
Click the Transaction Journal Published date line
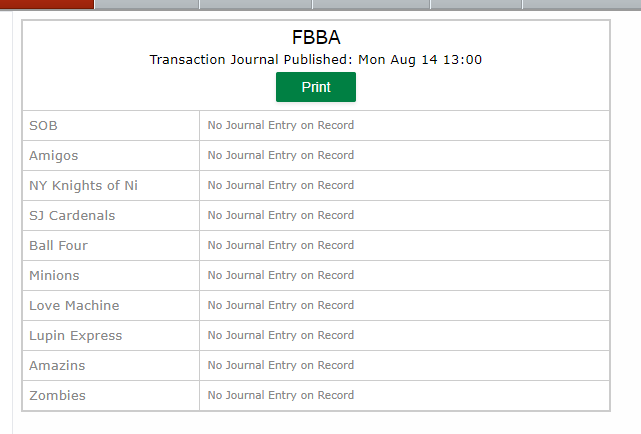(x=316, y=60)
